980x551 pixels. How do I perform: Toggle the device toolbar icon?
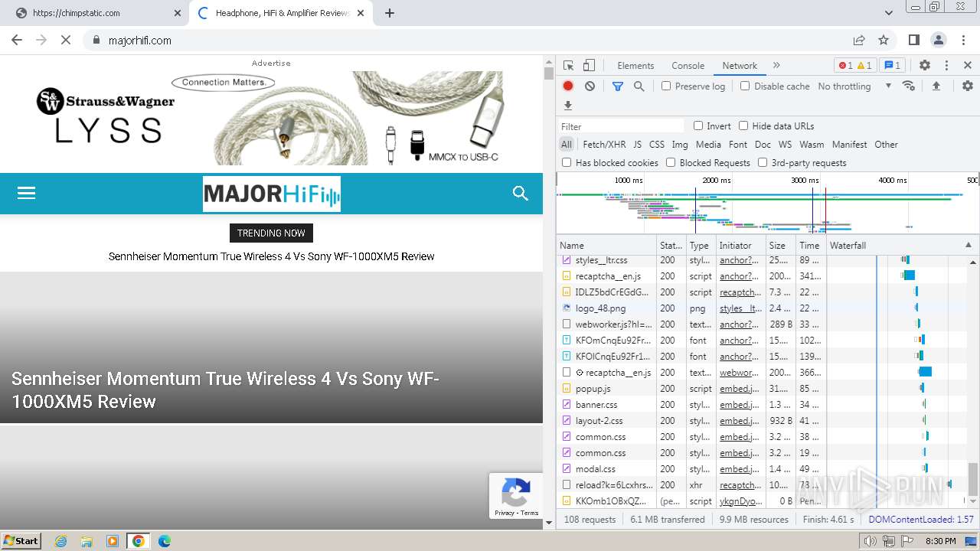pyautogui.click(x=589, y=66)
